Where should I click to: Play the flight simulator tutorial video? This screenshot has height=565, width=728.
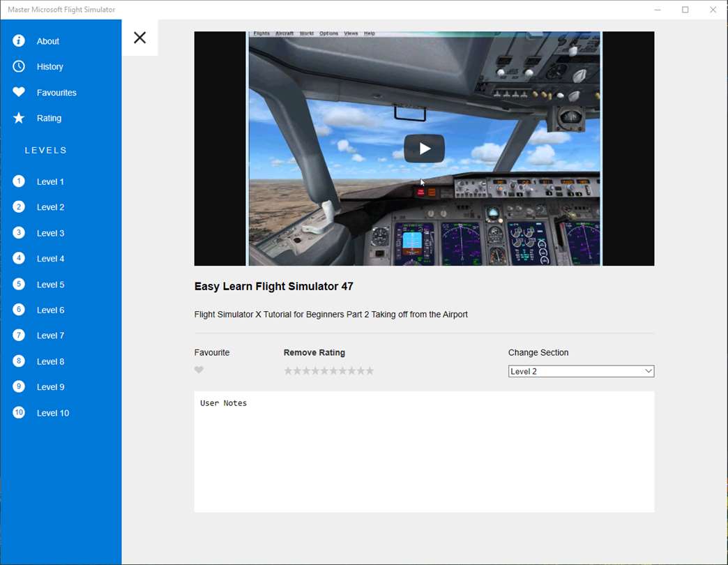[x=424, y=149]
